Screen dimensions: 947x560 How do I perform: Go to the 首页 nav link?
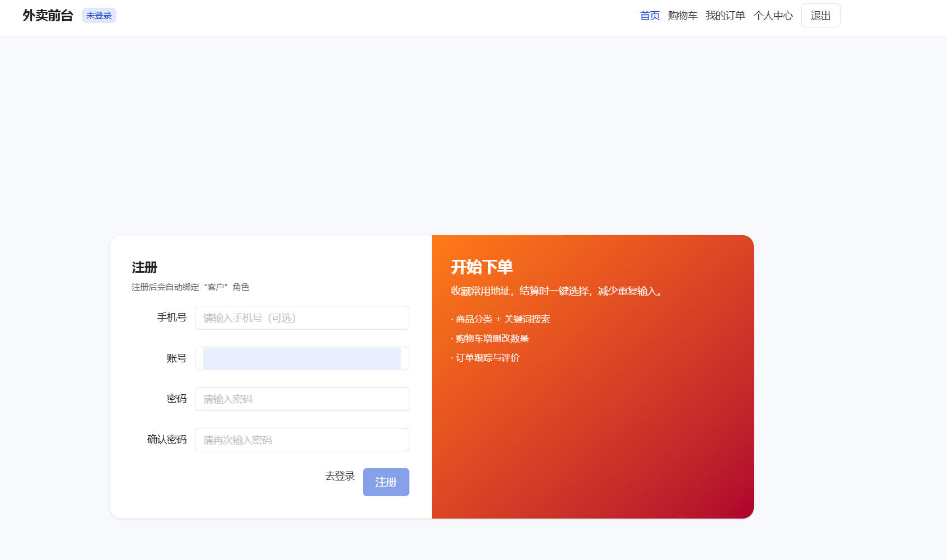pos(650,16)
